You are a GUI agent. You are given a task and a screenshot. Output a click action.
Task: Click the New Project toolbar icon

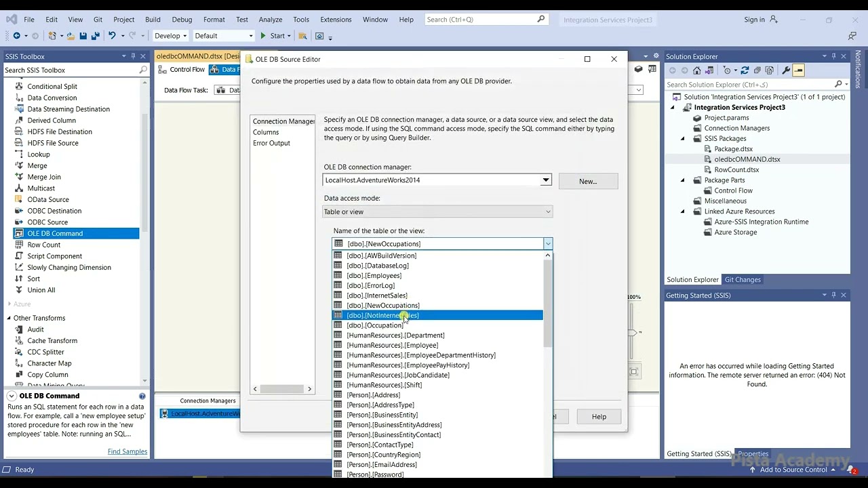(52, 36)
